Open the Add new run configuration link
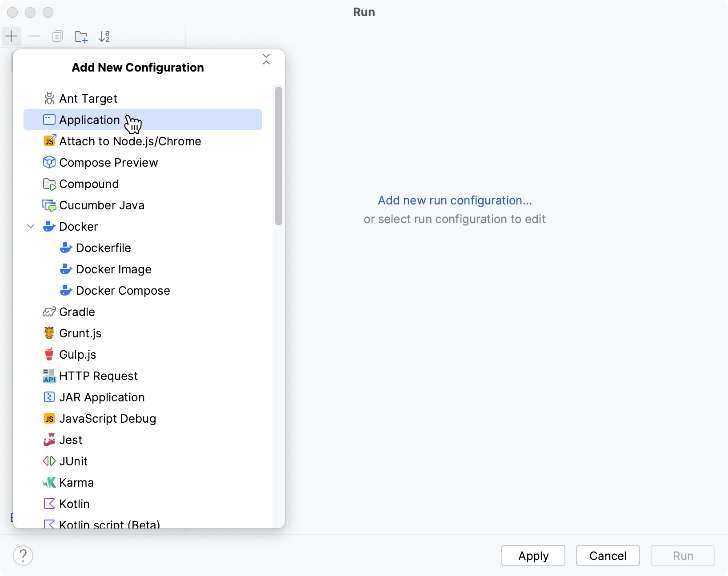 click(455, 200)
